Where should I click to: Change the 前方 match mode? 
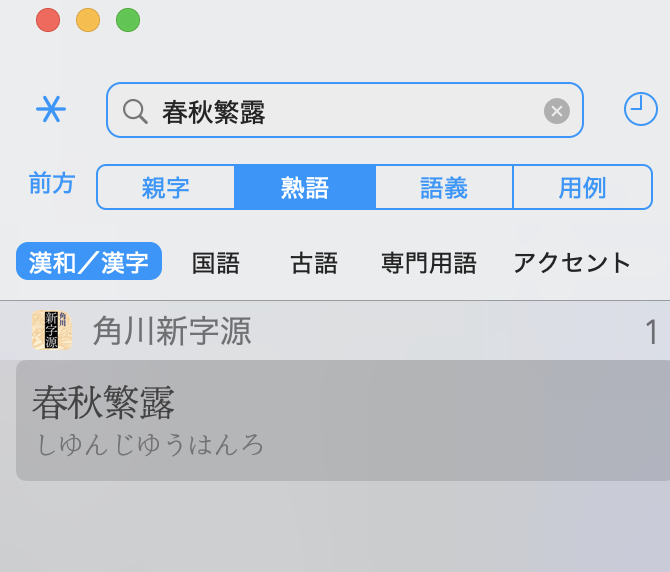click(x=52, y=184)
